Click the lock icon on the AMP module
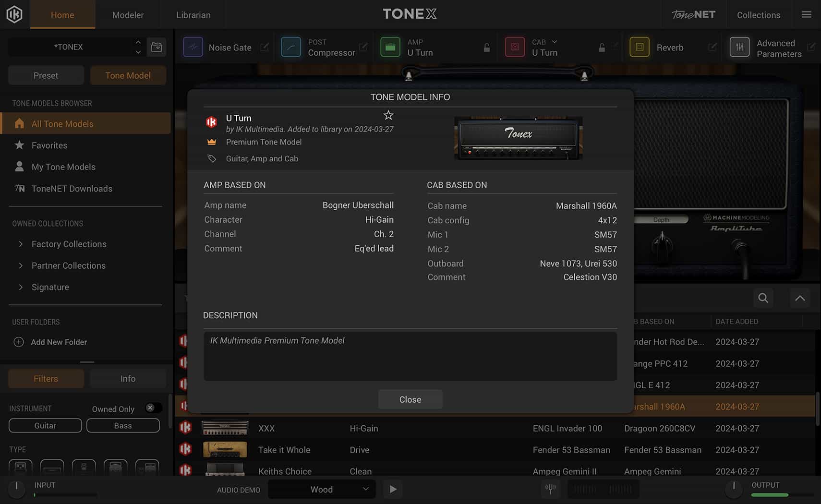This screenshot has width=821, height=504. (486, 48)
